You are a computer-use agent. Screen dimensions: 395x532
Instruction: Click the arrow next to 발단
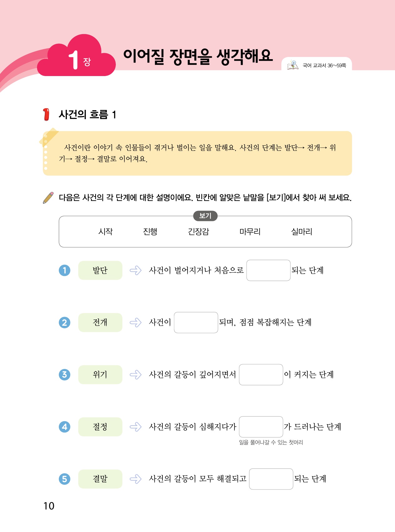pyautogui.click(x=136, y=270)
